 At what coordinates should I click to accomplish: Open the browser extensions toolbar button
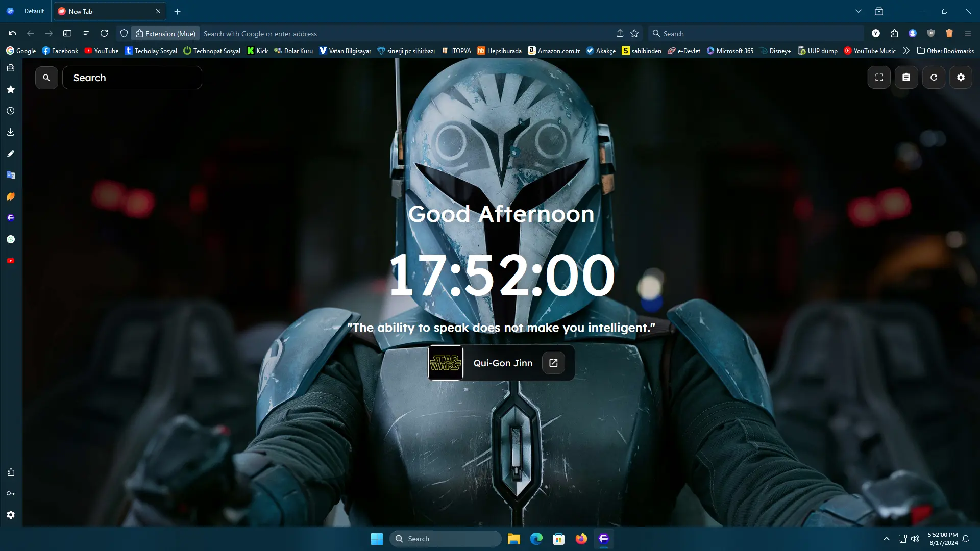pyautogui.click(x=894, y=33)
